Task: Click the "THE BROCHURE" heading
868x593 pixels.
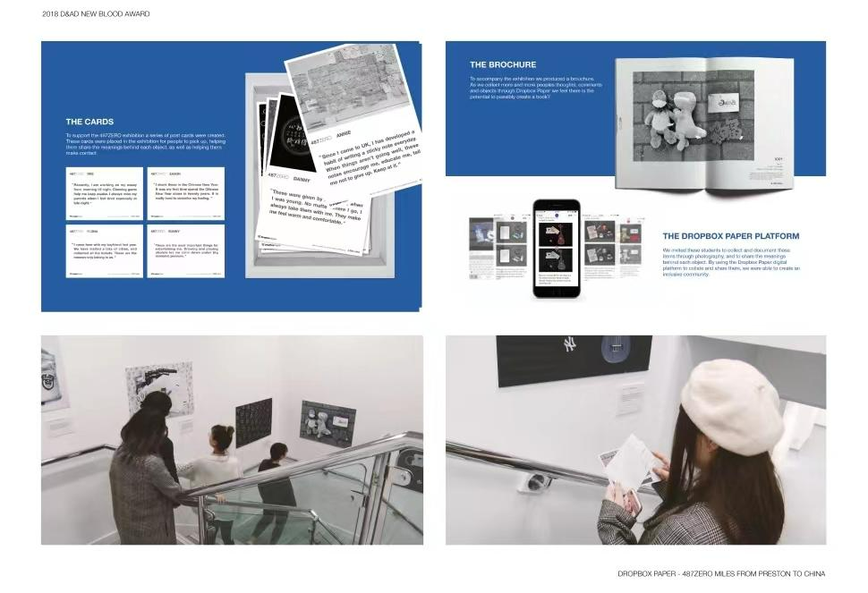Action: tap(503, 64)
